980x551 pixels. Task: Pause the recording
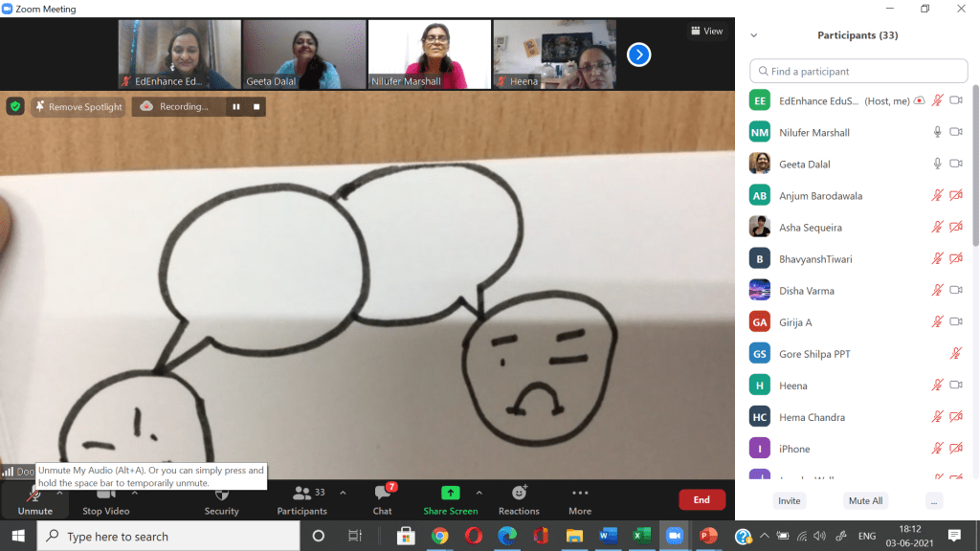pyautogui.click(x=235, y=107)
